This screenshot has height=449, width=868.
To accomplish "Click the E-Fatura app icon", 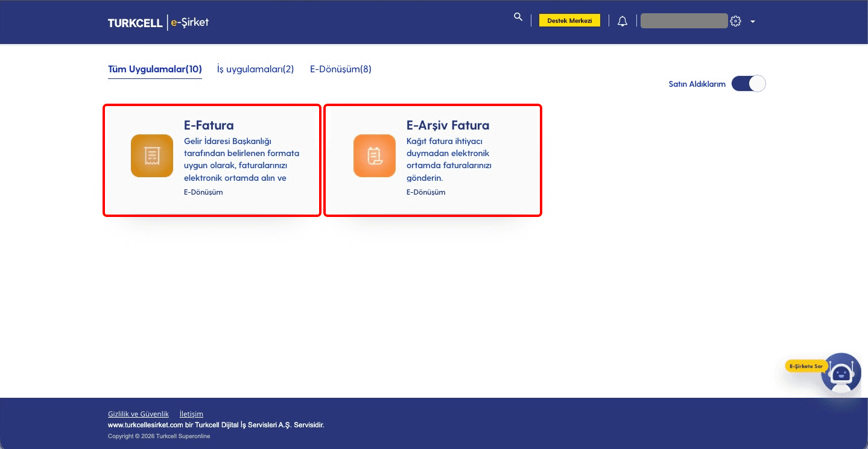I will point(152,156).
